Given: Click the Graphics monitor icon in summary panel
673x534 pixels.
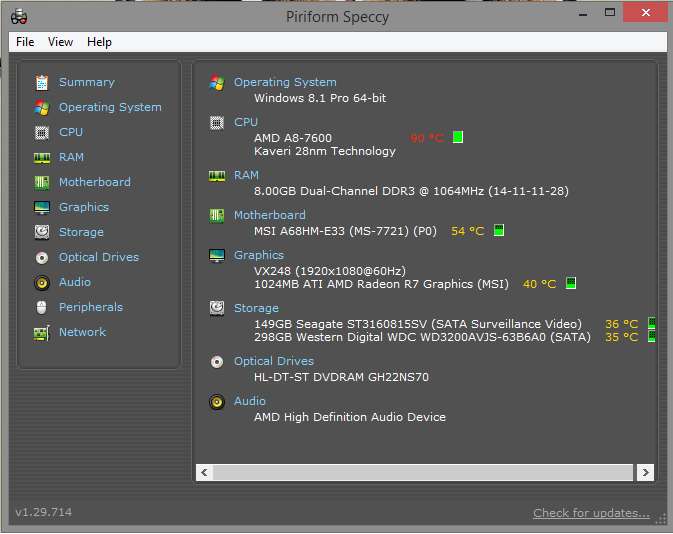Looking at the screenshot, I should coord(217,256).
